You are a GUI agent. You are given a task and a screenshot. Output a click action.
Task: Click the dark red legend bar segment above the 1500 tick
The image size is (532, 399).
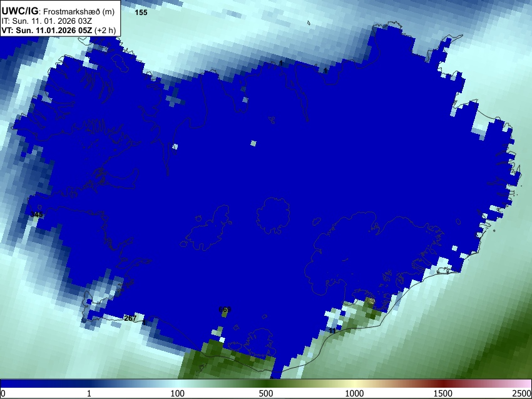[x=443, y=384]
